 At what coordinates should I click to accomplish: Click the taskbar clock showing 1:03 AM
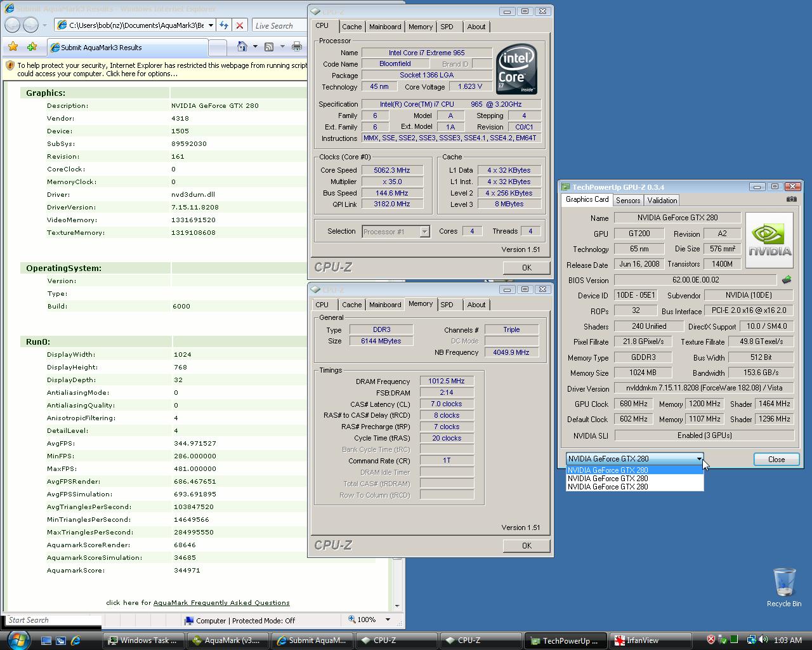click(788, 640)
